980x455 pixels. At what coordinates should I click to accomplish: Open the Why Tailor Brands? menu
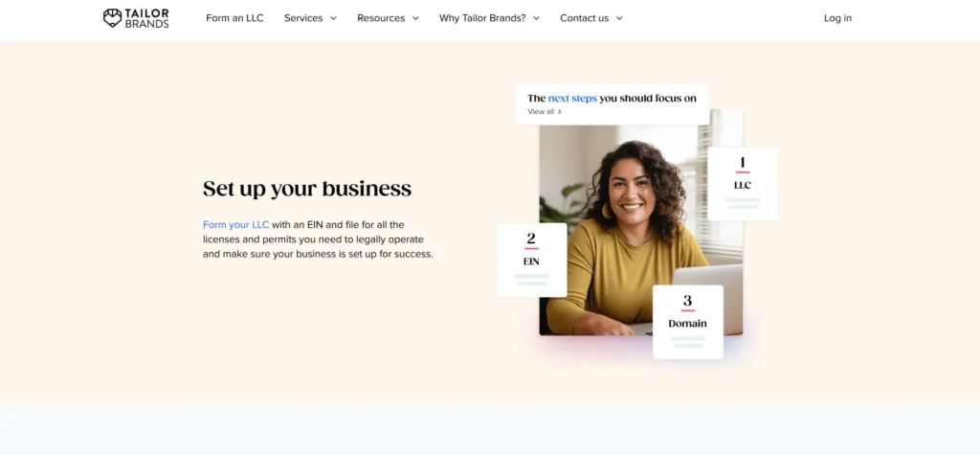coord(482,18)
